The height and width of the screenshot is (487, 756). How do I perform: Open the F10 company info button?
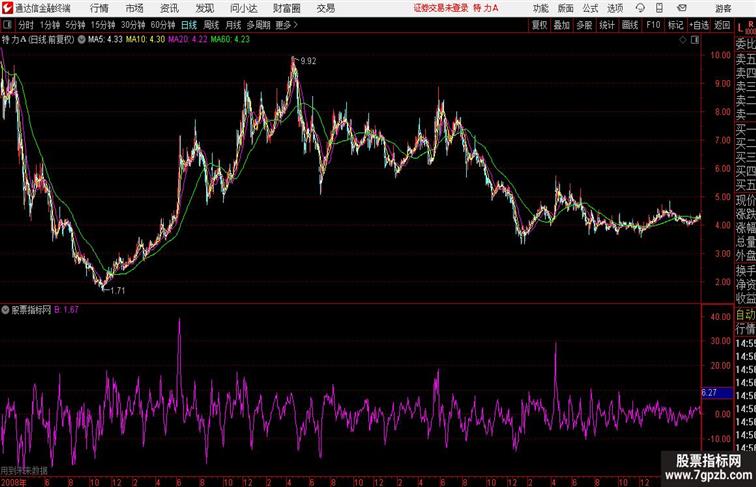653,25
